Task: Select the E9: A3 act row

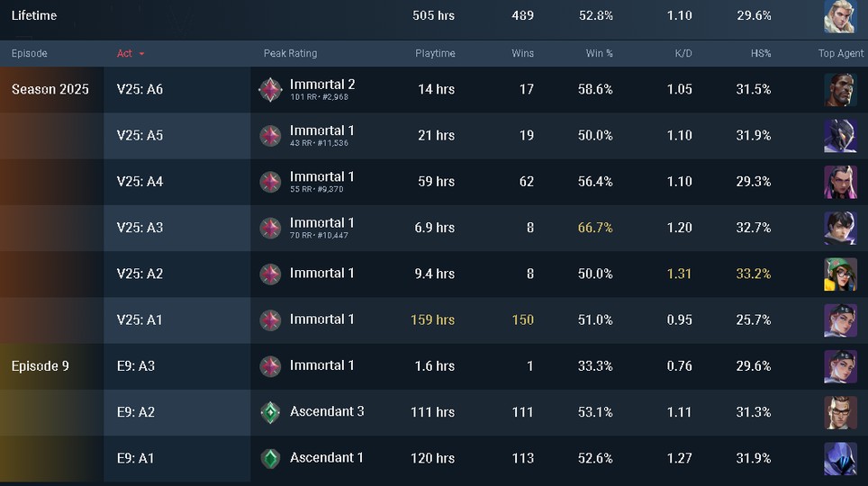Action: click(136, 366)
